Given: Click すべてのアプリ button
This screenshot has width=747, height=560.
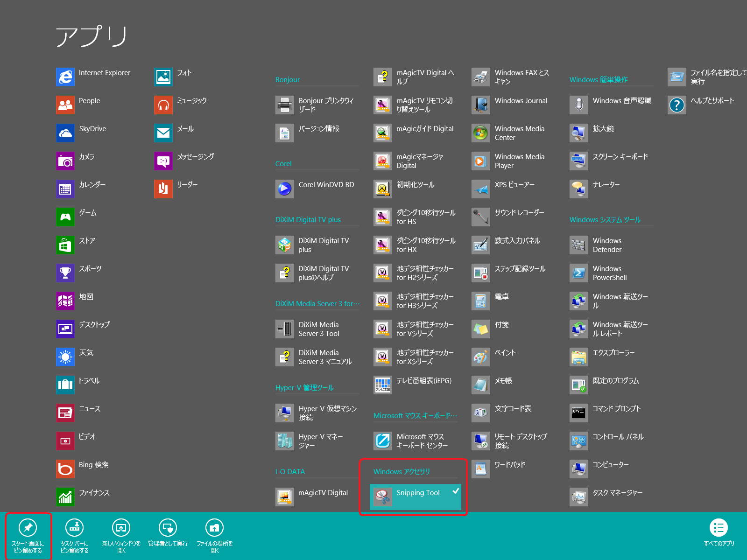Looking at the screenshot, I should point(719,532).
